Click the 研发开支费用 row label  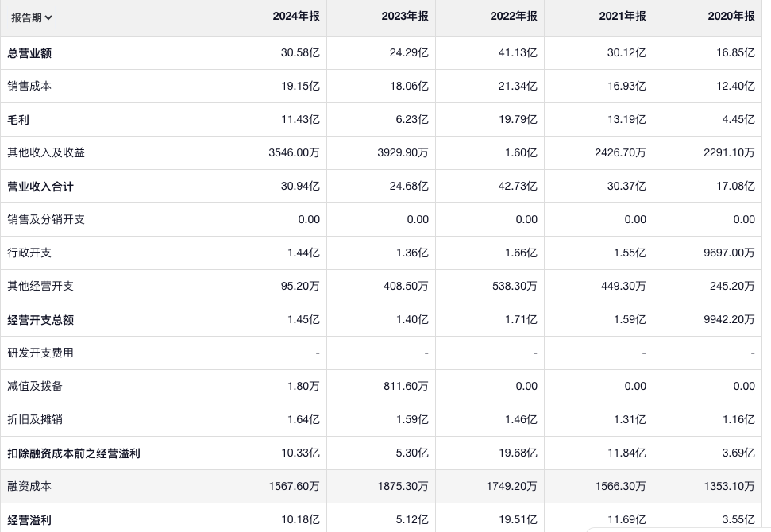(40, 353)
